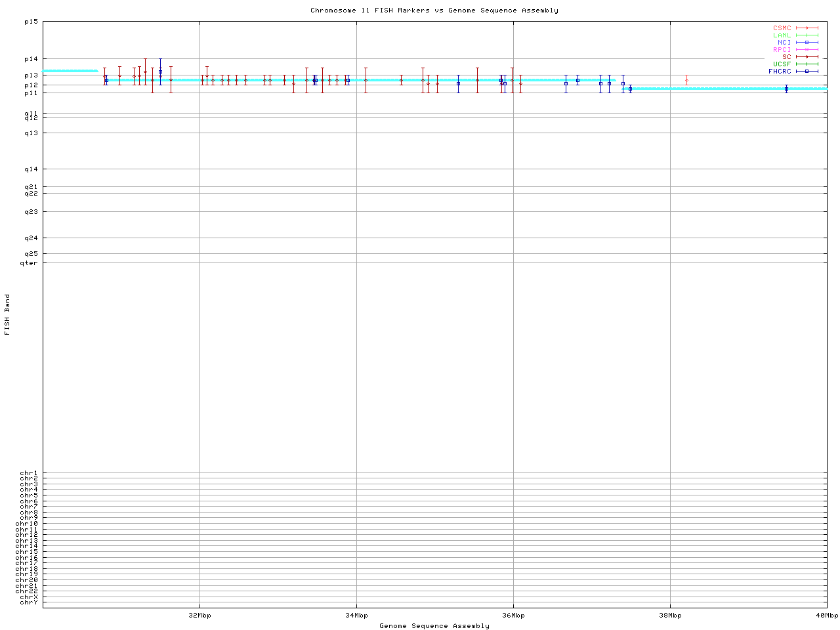Viewport: 840px width, 630px height.
Task: Click the chr1 row label
Action: pos(29,473)
